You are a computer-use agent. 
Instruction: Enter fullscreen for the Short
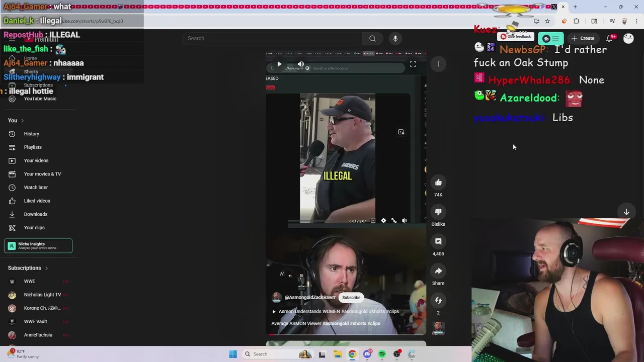[413, 64]
